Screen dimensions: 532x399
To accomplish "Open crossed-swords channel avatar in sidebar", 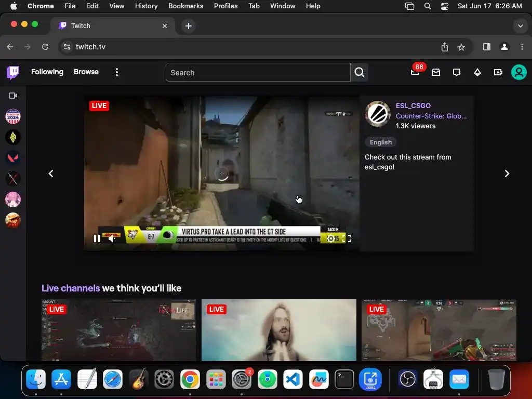I will [x=13, y=179].
